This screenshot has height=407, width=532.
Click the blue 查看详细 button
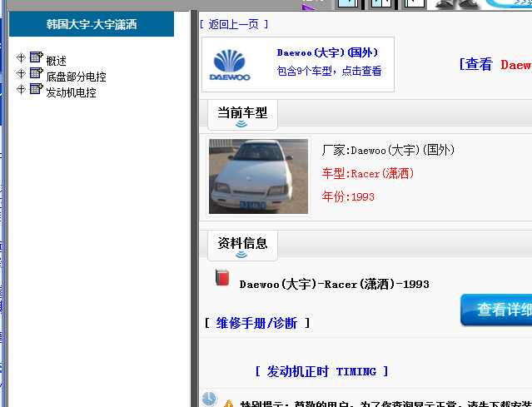click(496, 310)
